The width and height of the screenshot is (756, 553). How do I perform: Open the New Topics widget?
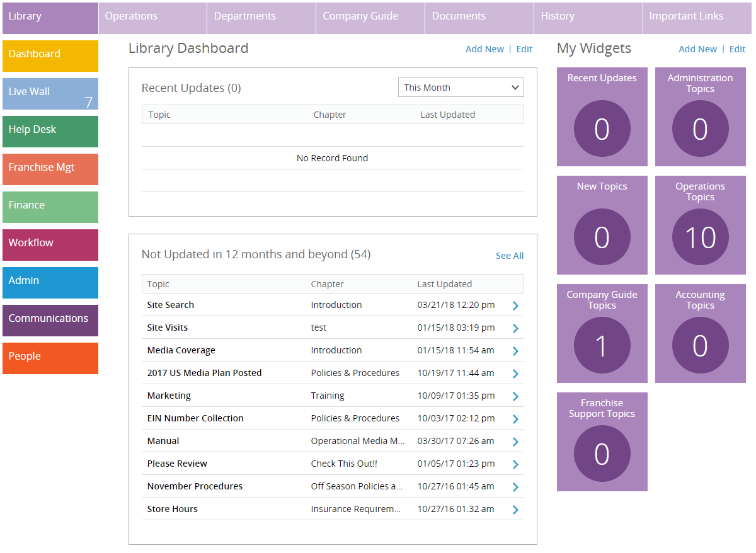pos(602,225)
